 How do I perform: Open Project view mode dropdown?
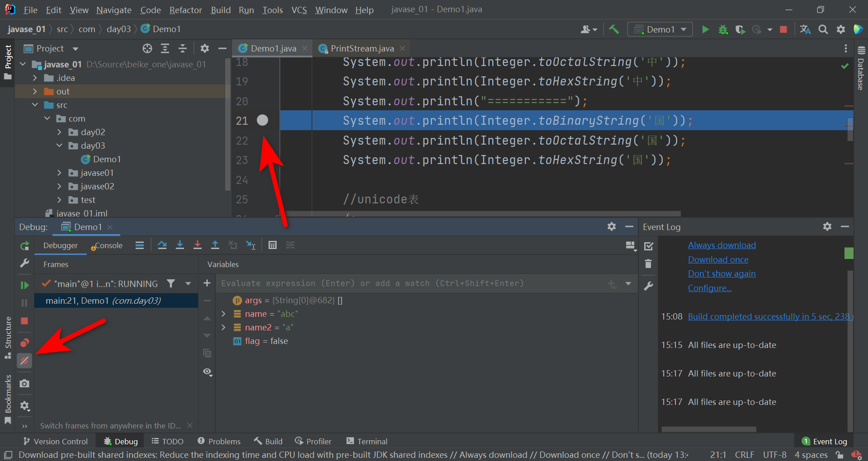click(75, 48)
